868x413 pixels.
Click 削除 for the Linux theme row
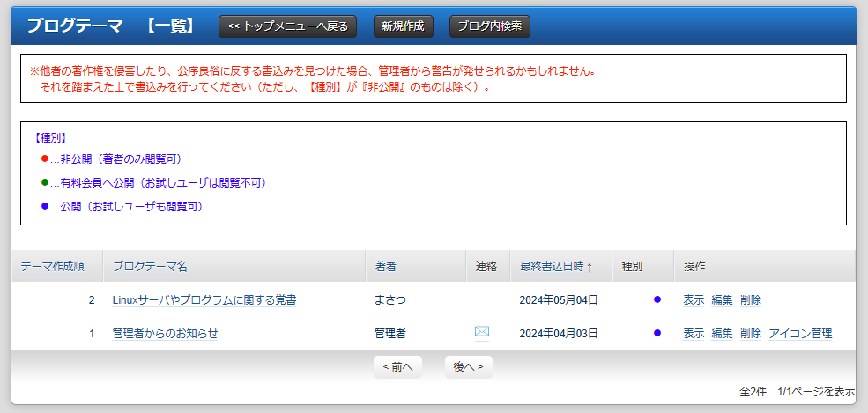tap(751, 299)
